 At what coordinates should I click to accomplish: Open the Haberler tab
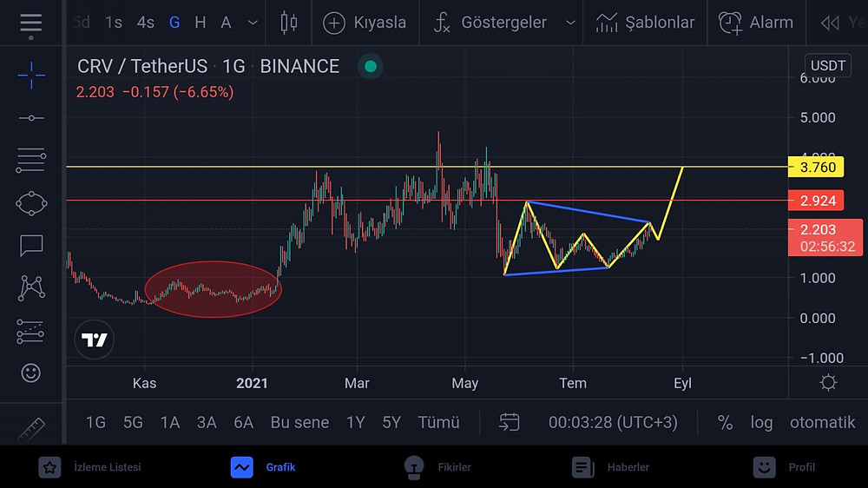610,467
